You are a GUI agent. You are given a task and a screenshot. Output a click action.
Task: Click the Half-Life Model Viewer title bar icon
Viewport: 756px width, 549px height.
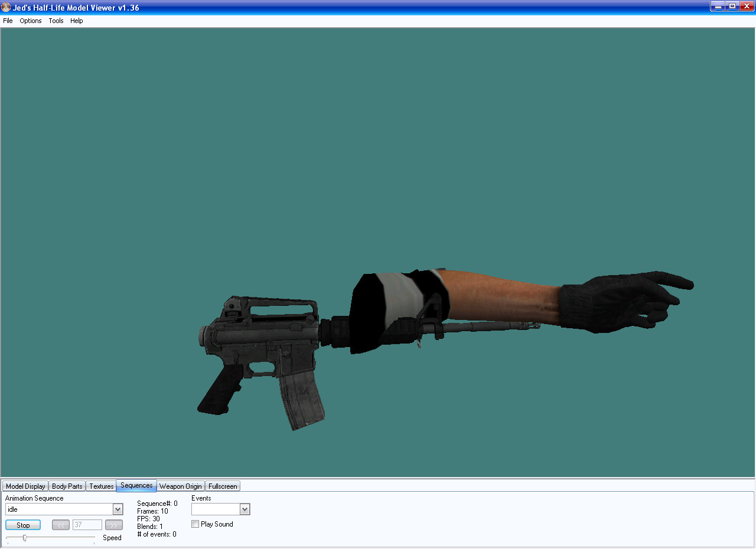click(x=6, y=8)
